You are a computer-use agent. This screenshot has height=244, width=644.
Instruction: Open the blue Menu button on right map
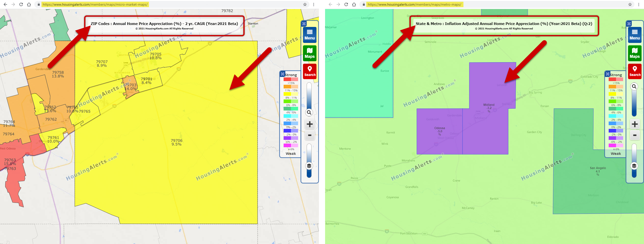(634, 35)
